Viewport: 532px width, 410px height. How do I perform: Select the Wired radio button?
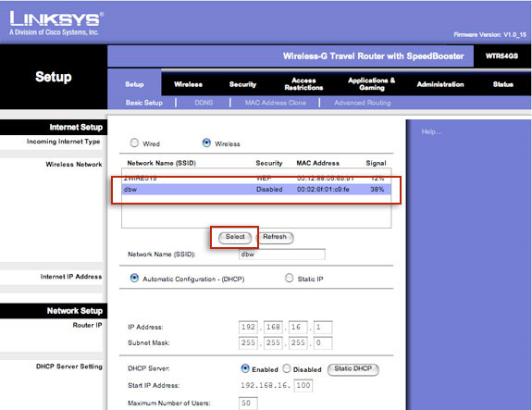click(134, 143)
